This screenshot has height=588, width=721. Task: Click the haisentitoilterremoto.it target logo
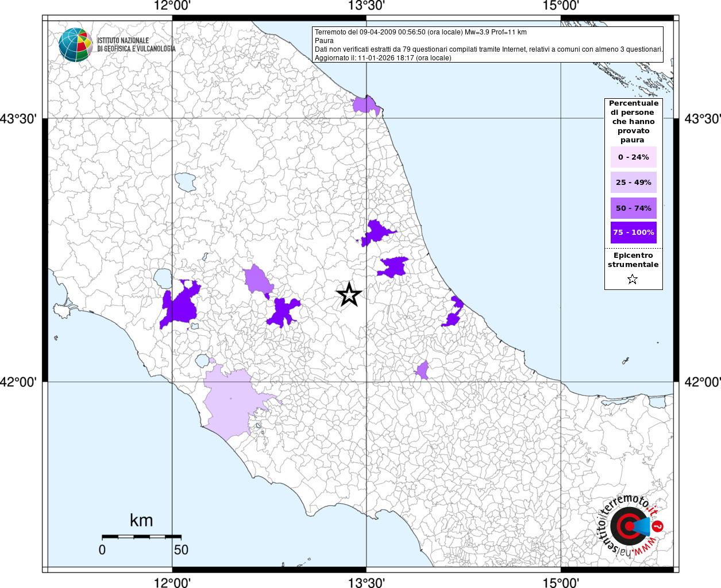629,527
